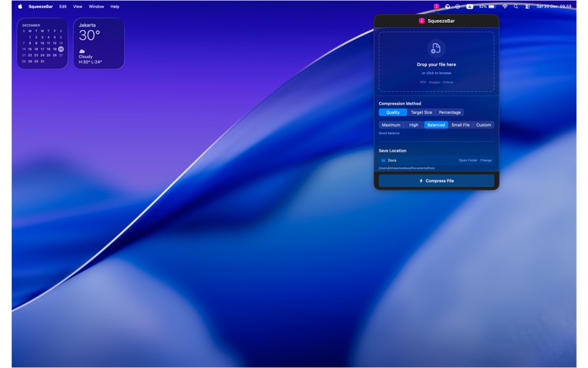Viewport: 588px width, 368px height.
Task: Click the Open Folder link
Action: 468,160
